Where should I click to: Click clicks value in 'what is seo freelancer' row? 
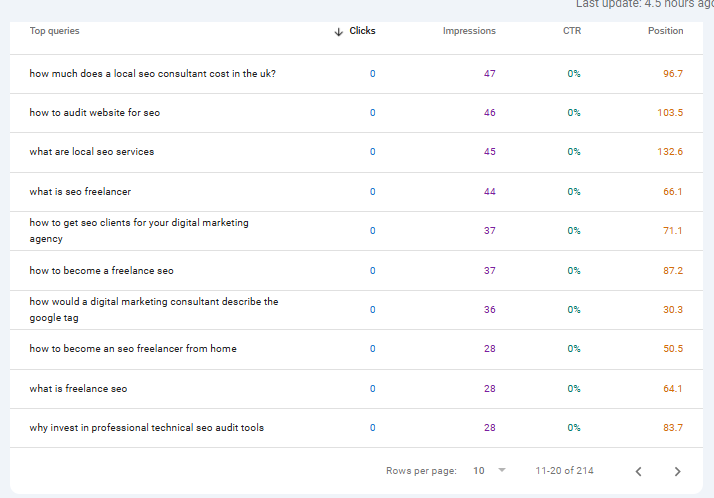coord(372,192)
